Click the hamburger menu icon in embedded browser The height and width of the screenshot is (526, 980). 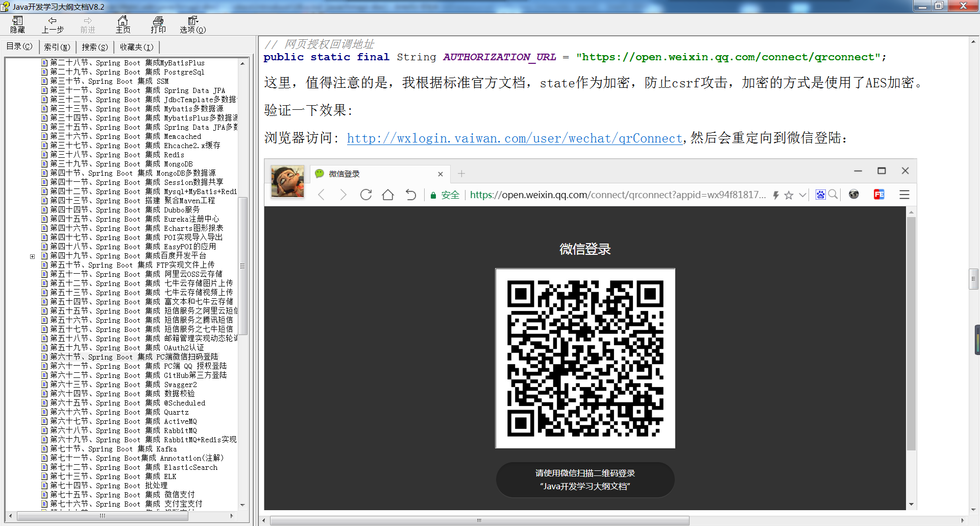[904, 195]
